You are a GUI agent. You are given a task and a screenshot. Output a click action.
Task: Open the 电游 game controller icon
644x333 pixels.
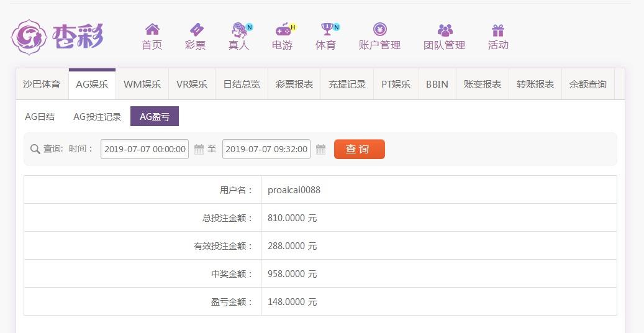pos(283,30)
